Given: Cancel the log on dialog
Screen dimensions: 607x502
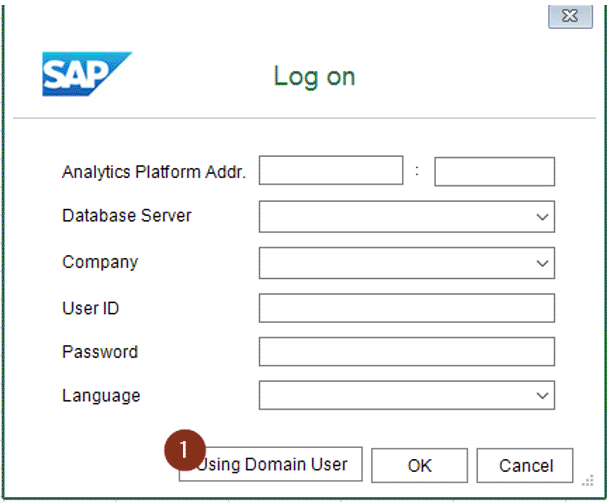Looking at the screenshot, I should (525, 465).
